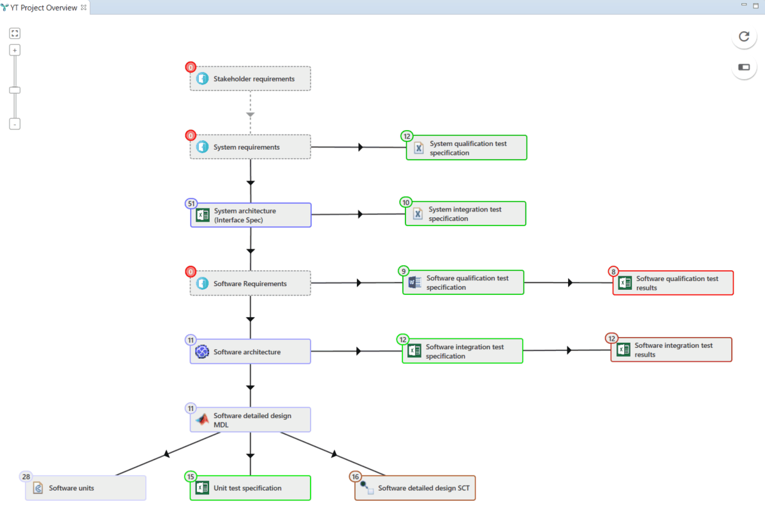Screen dimensions: 765x532
Task: Click the Software units component icon
Action: [x=37, y=487]
